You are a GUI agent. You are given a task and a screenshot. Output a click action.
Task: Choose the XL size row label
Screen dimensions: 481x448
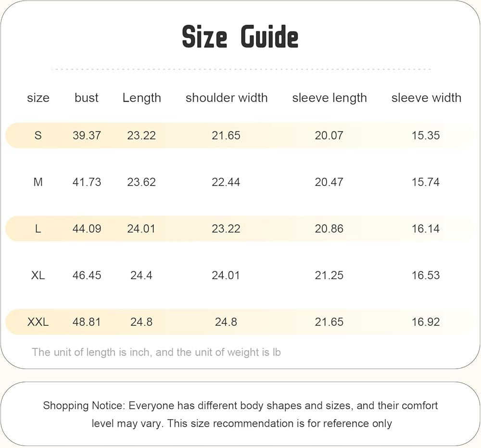[x=38, y=275]
